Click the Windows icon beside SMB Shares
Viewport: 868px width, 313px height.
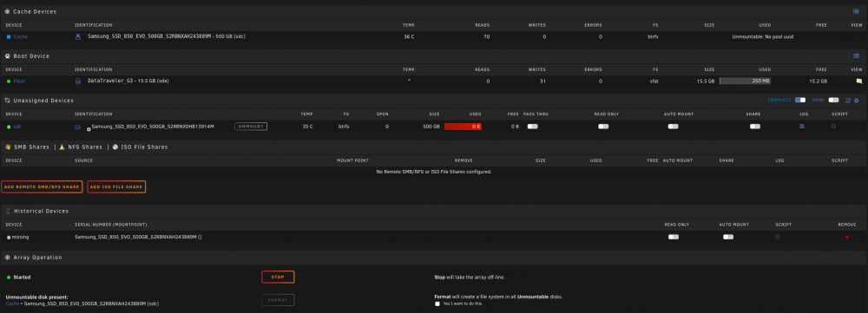click(x=8, y=147)
